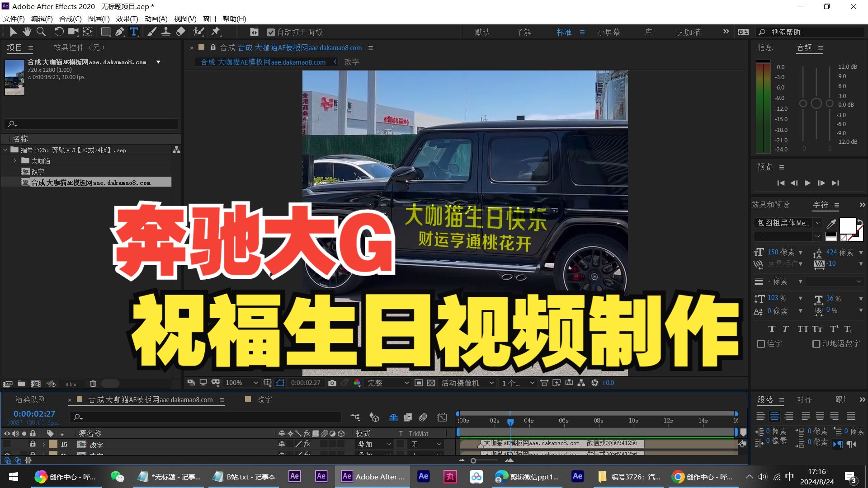Open the 叠加 blend mode dropdown for layer 15
Viewport: 868px width, 488px height.
pos(374,445)
